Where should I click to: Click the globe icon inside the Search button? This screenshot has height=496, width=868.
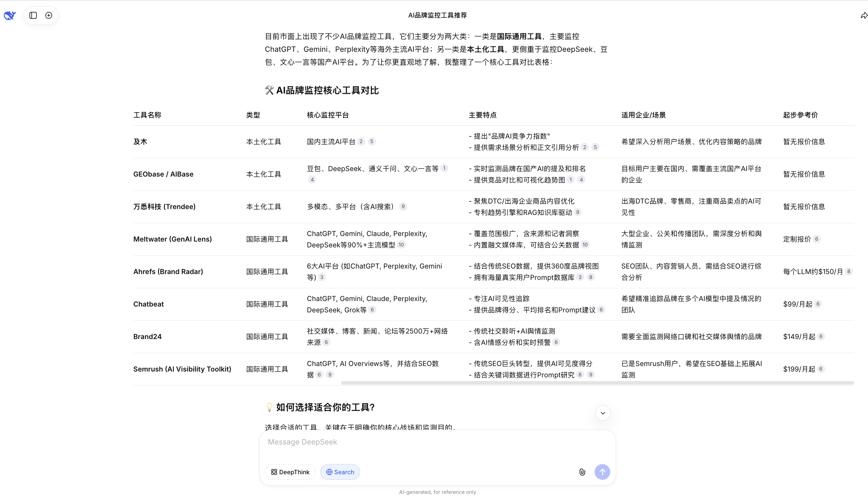coord(329,472)
